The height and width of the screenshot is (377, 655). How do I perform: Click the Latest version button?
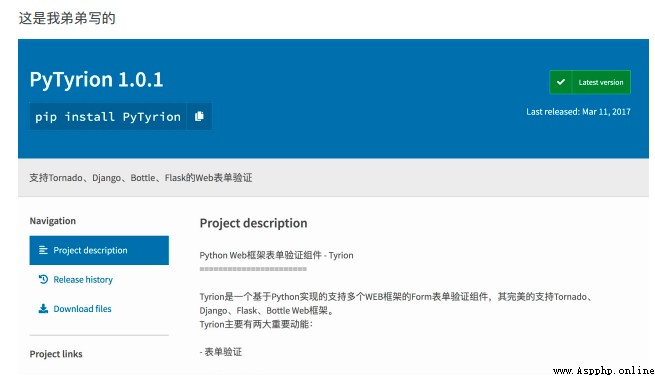click(590, 82)
